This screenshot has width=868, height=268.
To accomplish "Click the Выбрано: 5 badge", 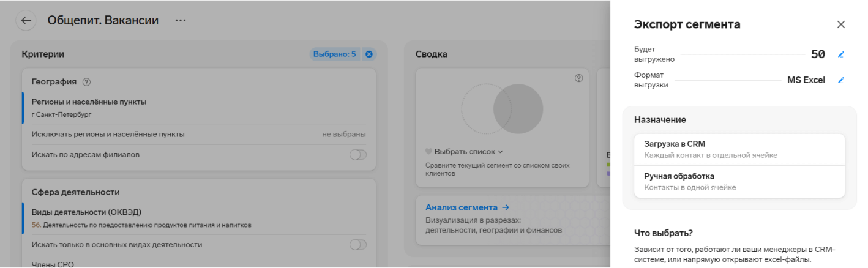I will click(x=334, y=54).
